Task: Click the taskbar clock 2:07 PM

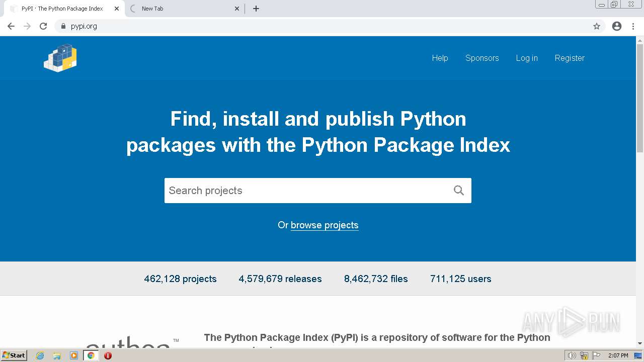Action: tap(618, 355)
